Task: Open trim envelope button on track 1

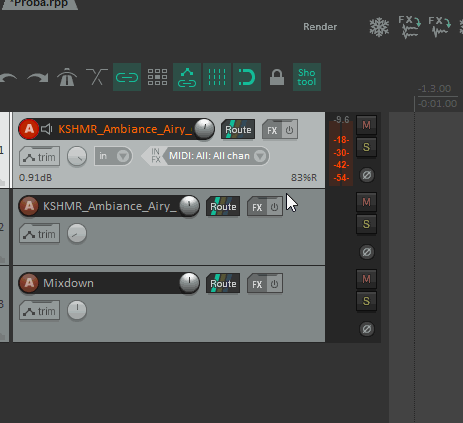Action: (40, 156)
